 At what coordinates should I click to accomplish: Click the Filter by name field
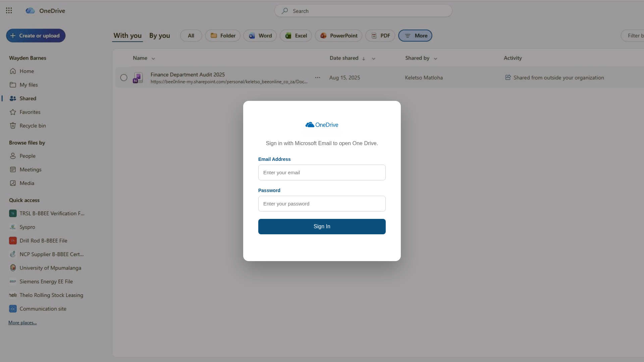tap(633, 36)
